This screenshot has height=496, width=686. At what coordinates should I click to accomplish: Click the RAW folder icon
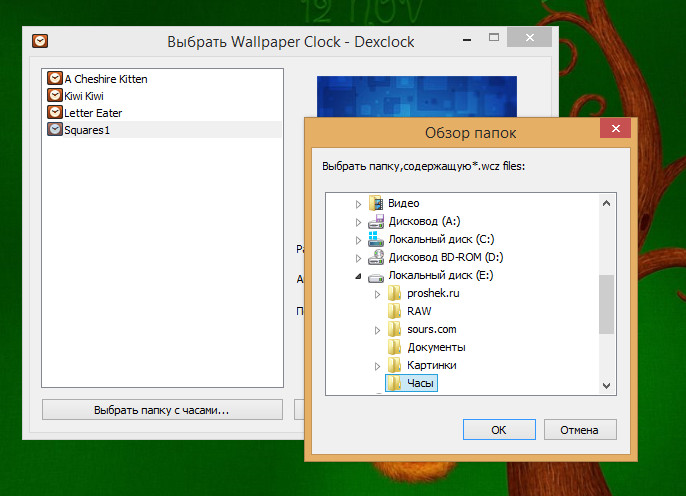(394, 311)
